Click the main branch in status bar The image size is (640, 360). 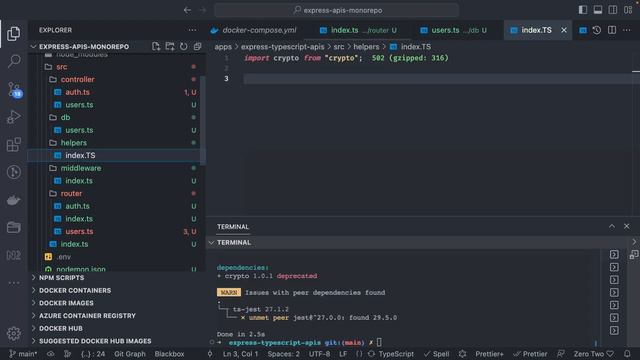click(x=23, y=354)
